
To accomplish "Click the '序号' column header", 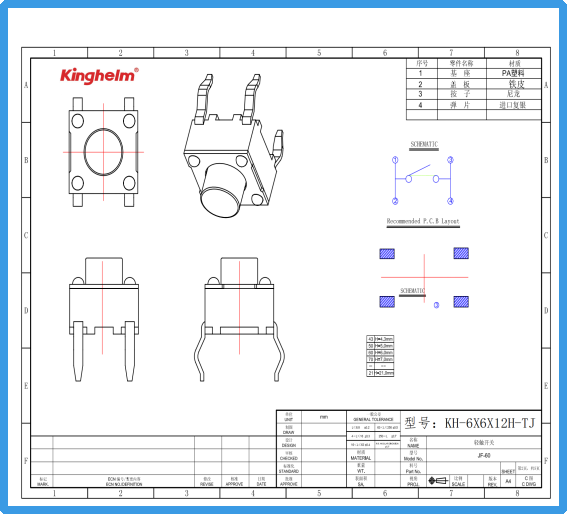I will 422,63.
